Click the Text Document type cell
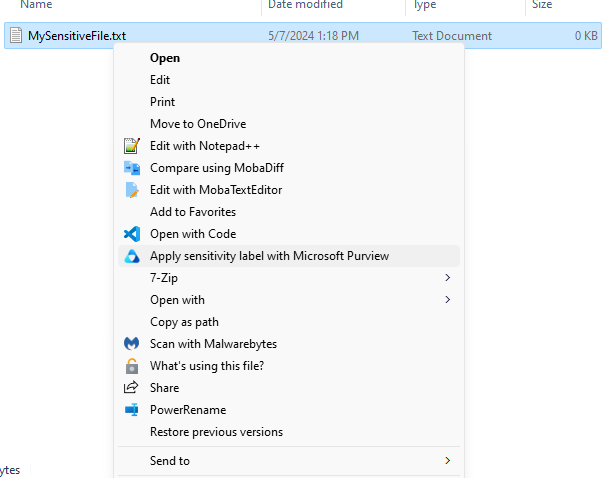Screen dimensions: 604x478 (x=452, y=36)
